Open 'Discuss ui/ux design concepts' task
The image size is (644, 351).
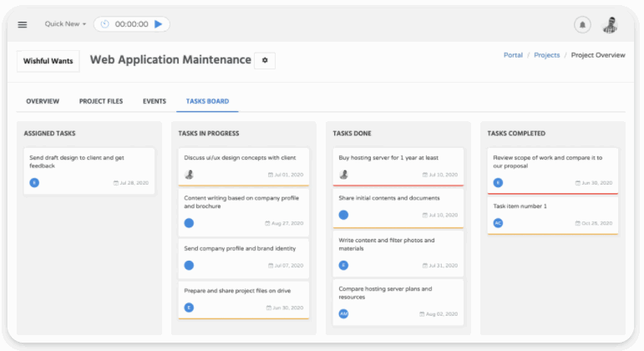click(x=244, y=167)
